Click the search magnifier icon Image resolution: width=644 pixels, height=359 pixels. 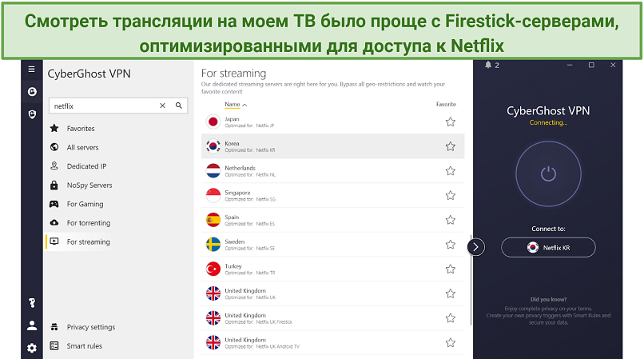point(179,106)
